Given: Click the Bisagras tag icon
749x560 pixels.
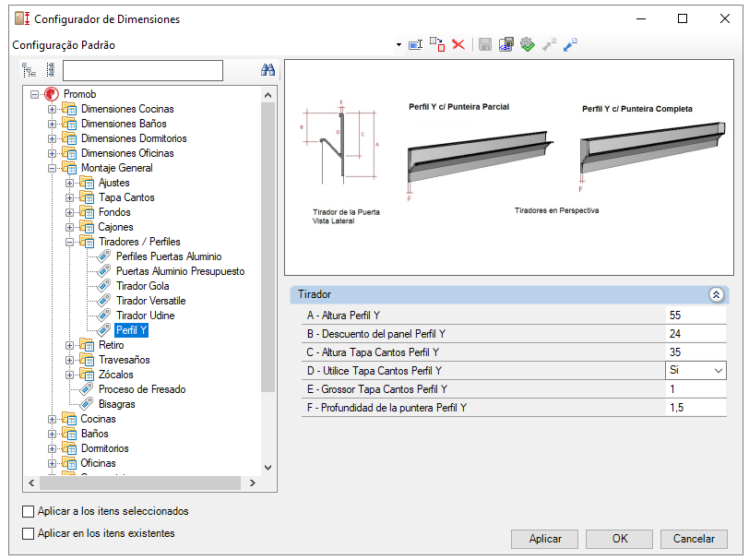Looking at the screenshot, I should coord(86,404).
